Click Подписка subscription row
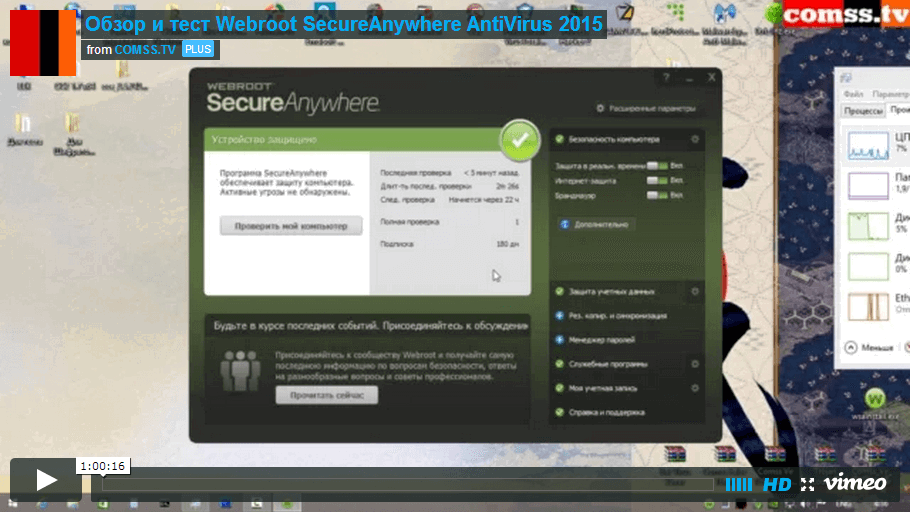 449,244
